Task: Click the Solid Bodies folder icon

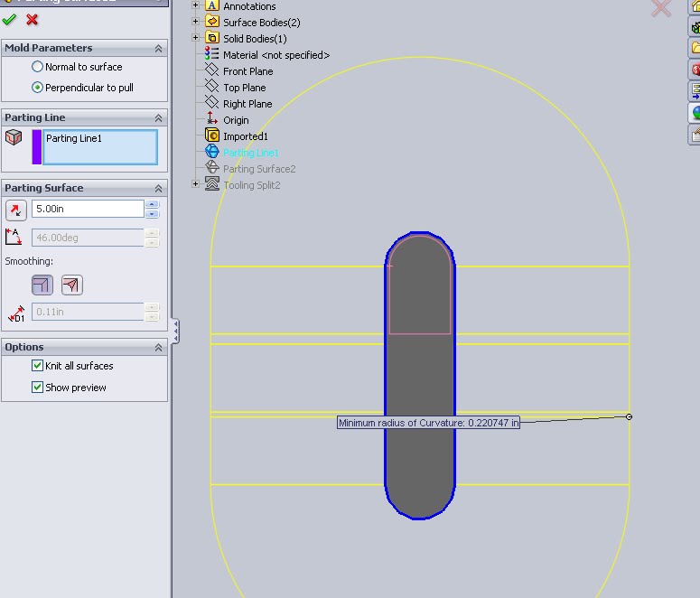Action: [x=212, y=38]
